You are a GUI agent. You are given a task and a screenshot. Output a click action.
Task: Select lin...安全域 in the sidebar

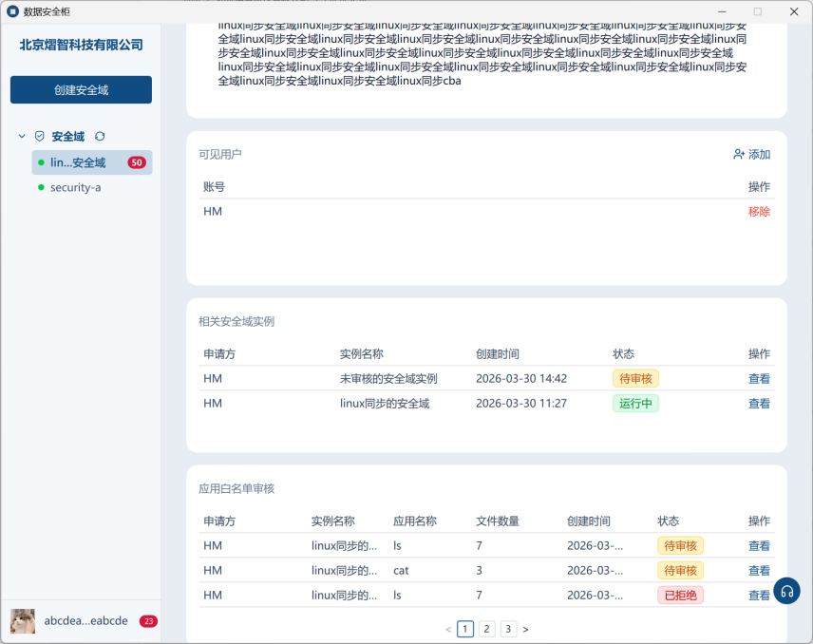click(x=92, y=162)
